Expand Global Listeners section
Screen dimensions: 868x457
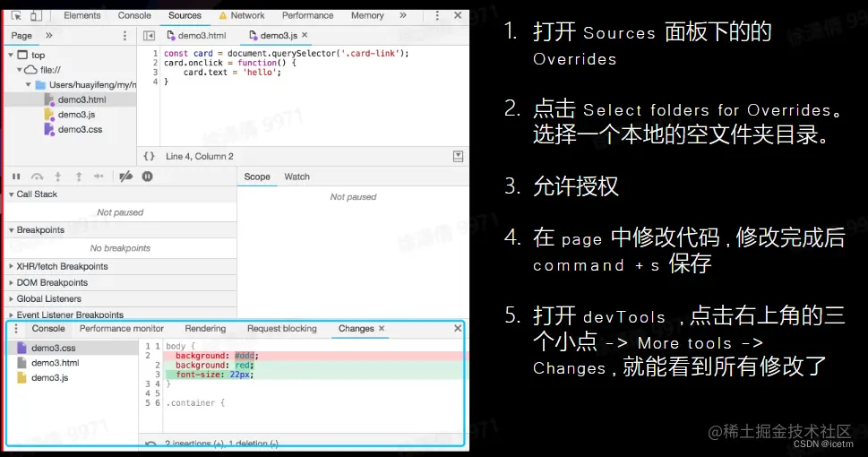[x=11, y=298]
